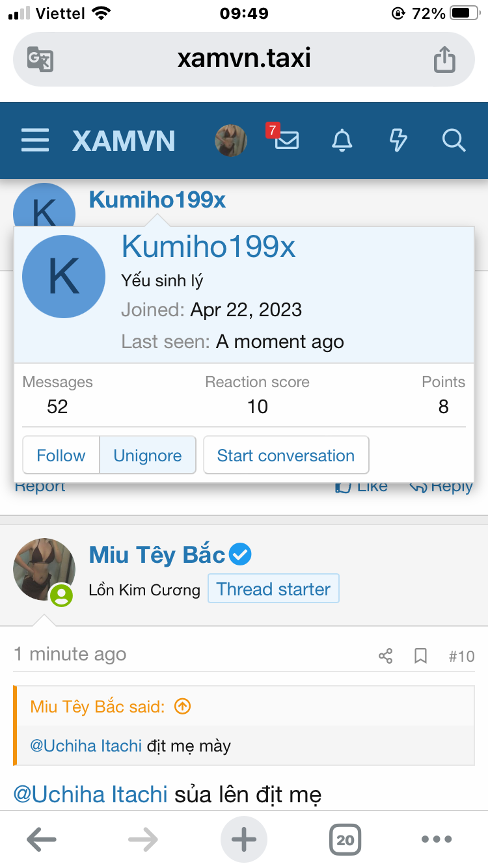Open the browser tabs switcher
488x868 pixels.
[345, 839]
